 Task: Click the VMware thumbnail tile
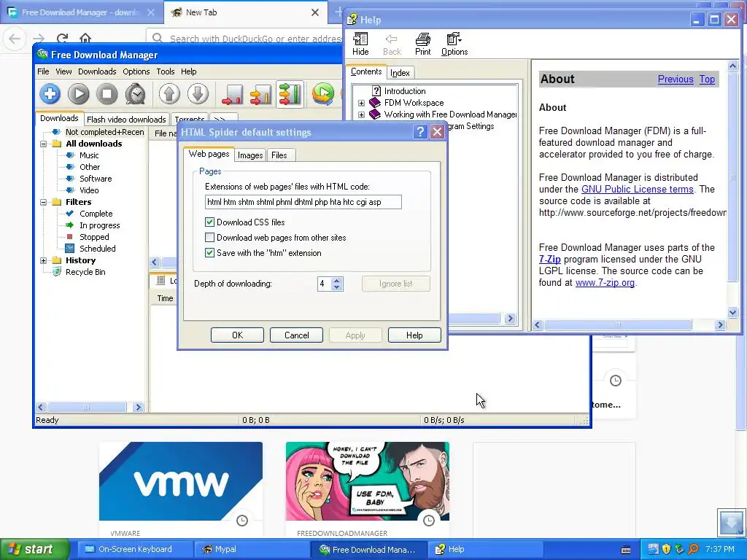pos(181,481)
